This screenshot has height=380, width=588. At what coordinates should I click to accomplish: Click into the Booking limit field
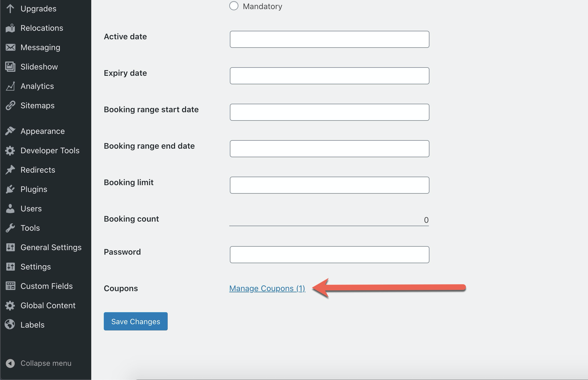click(329, 185)
